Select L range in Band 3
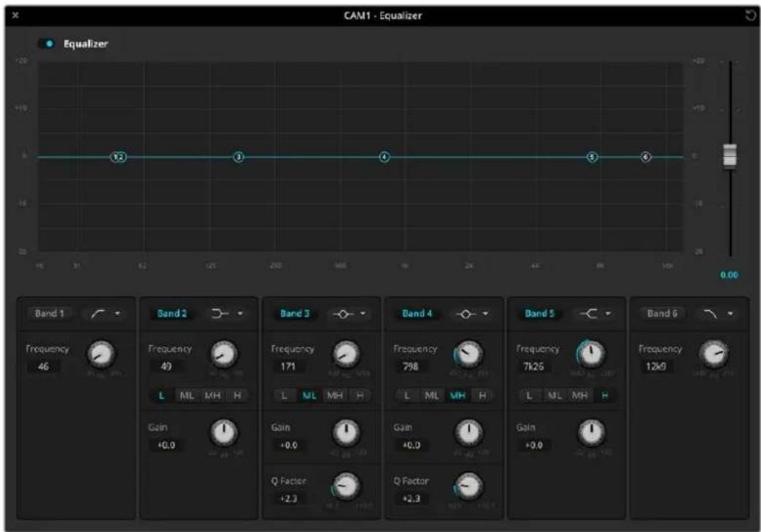 point(285,396)
